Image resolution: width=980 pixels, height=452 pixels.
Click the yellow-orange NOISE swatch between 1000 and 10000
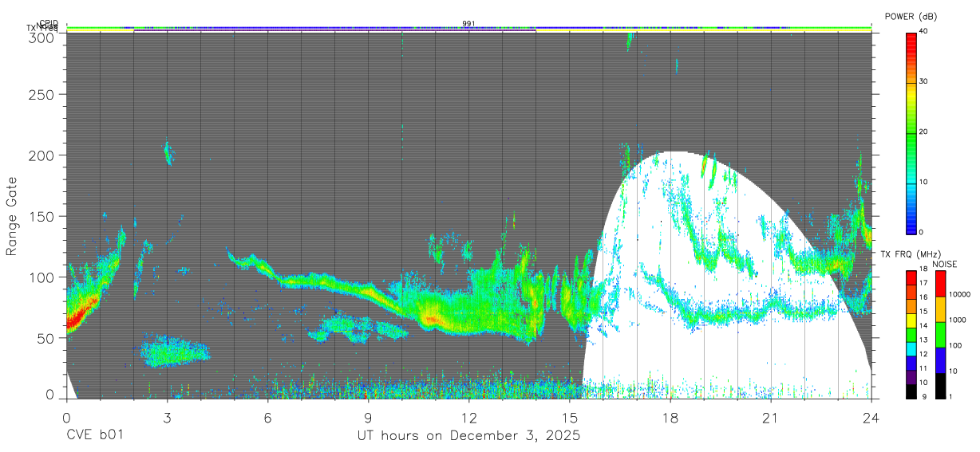(x=940, y=309)
